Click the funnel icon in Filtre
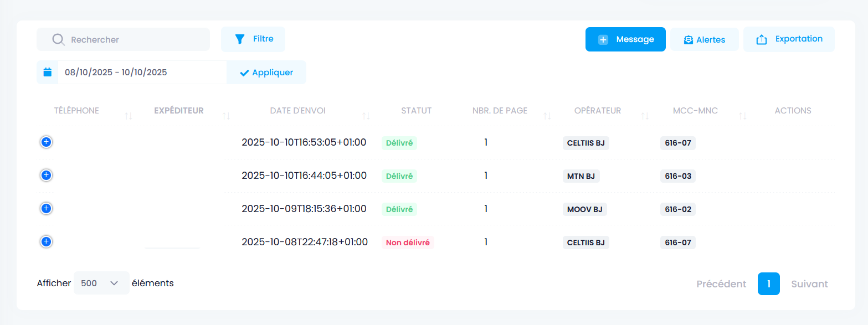868x325 pixels. [x=240, y=39]
